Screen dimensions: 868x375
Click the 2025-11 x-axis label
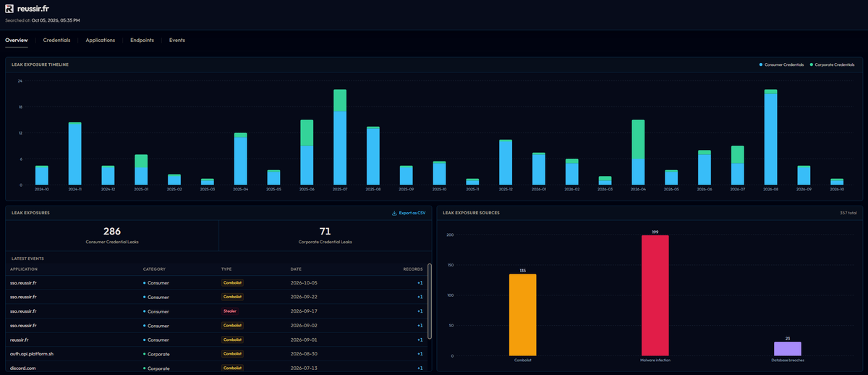(x=472, y=190)
